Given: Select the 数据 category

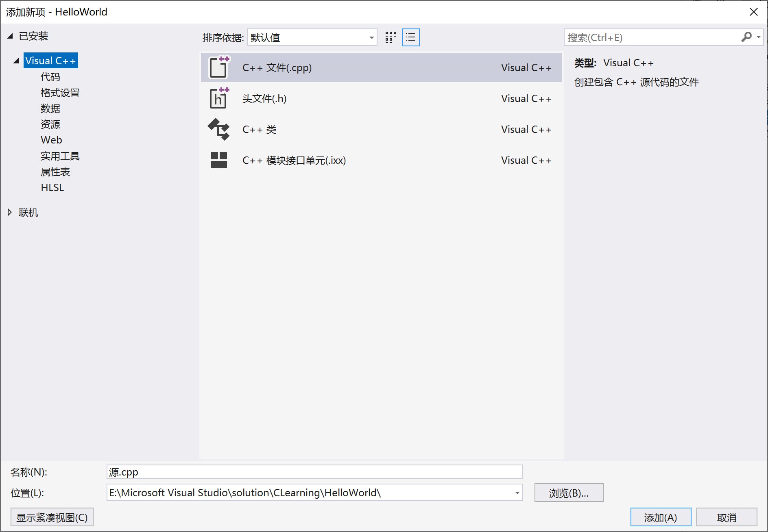Looking at the screenshot, I should (x=50, y=109).
